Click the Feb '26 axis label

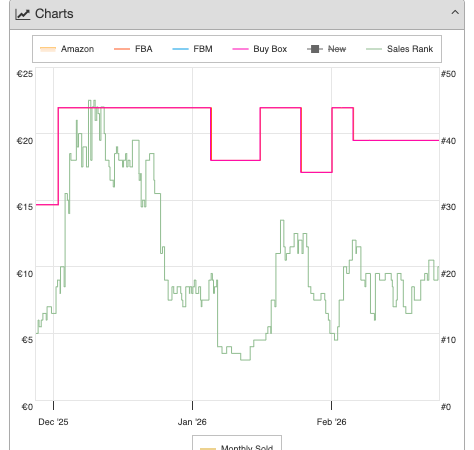click(331, 422)
